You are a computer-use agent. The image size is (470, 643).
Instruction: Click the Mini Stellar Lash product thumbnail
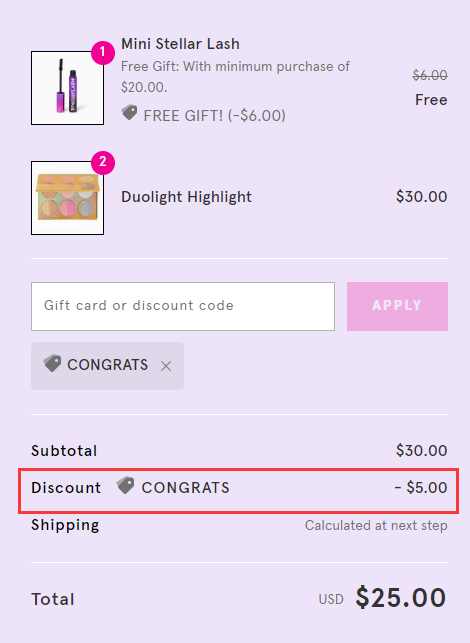[67, 88]
